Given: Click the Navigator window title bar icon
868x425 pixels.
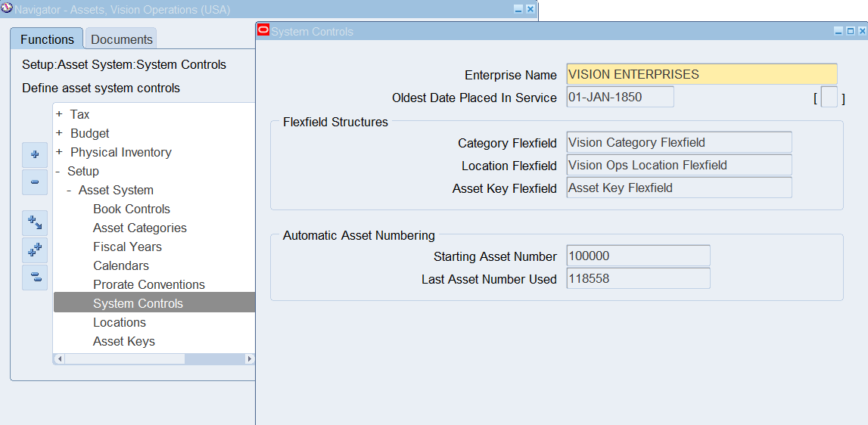Looking at the screenshot, I should coord(8,9).
